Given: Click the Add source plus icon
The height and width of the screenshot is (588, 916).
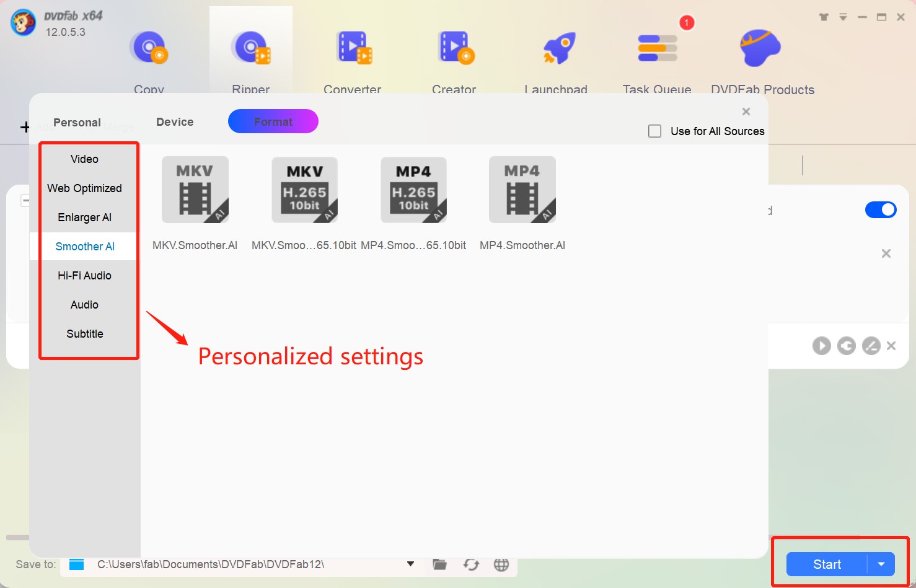Looking at the screenshot, I should pos(25,127).
